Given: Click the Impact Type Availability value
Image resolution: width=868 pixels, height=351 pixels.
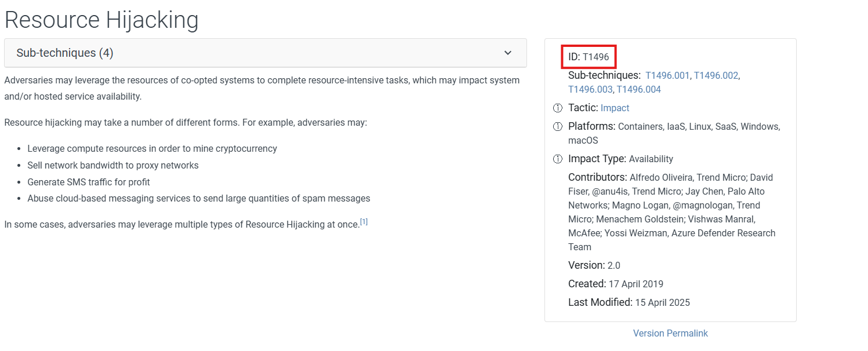Looking at the screenshot, I should point(651,159).
